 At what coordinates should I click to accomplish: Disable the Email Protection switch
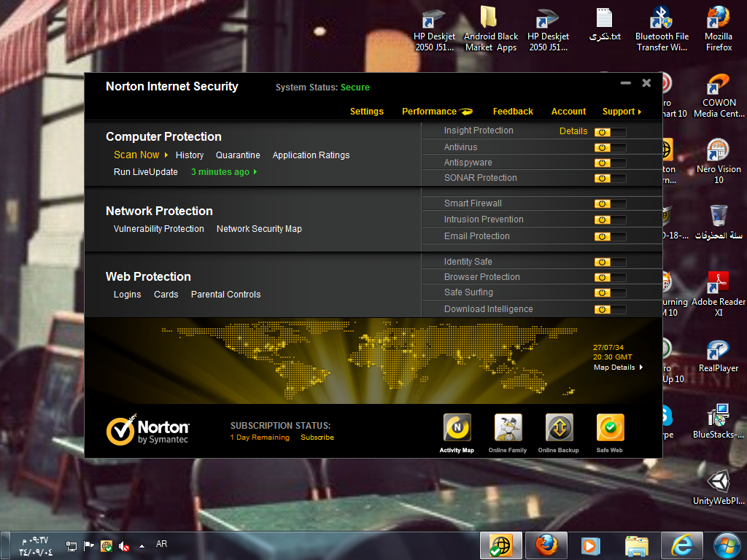[611, 236]
